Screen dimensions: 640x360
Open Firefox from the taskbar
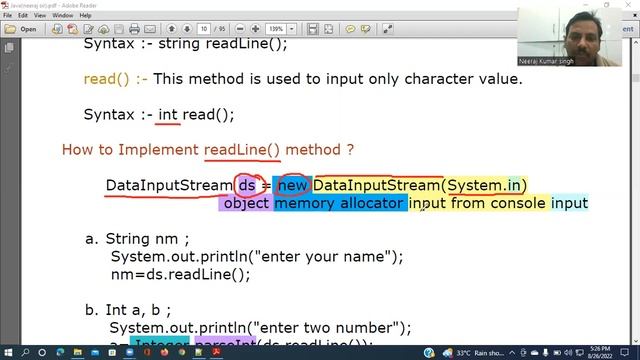164,352
